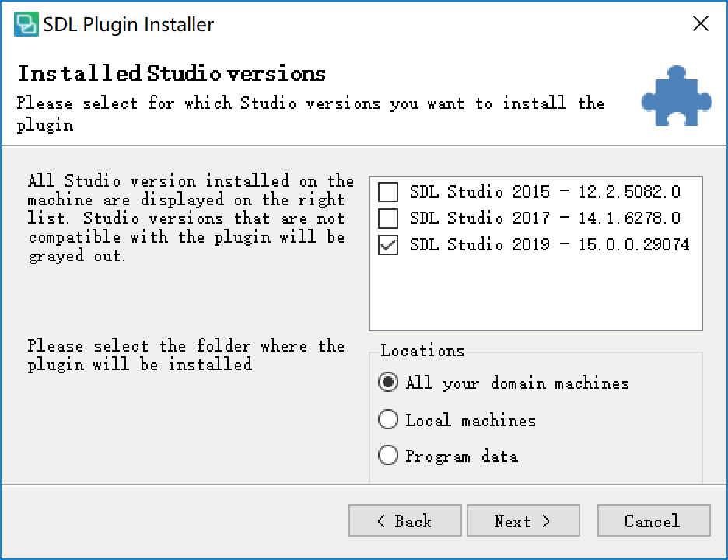Highlight the SDL Studio 2019 - 15.0.0.29074 entry
728x560 pixels.
pyautogui.click(x=550, y=245)
